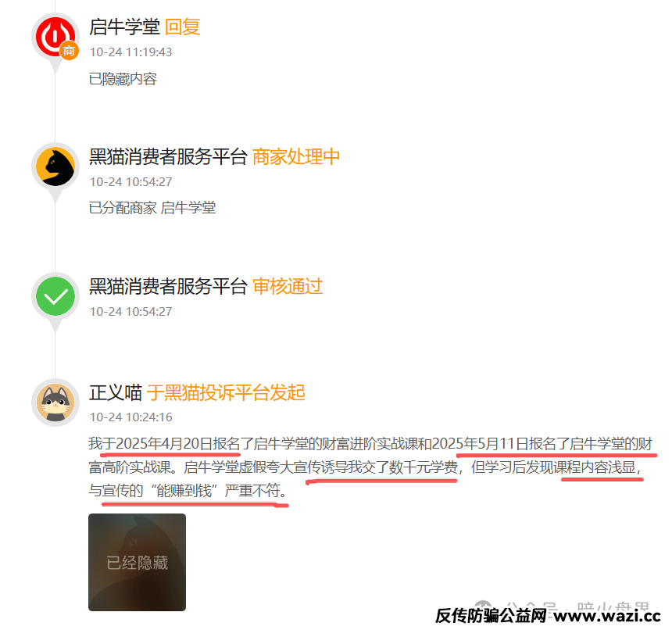This screenshot has width=672, height=637.
Task: Open the hidden image thumbnail 已经隐藏
Action: pyautogui.click(x=138, y=562)
